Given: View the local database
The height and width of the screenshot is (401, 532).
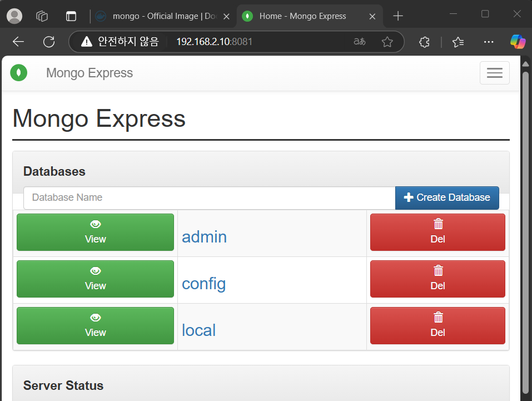Looking at the screenshot, I should point(96,325).
